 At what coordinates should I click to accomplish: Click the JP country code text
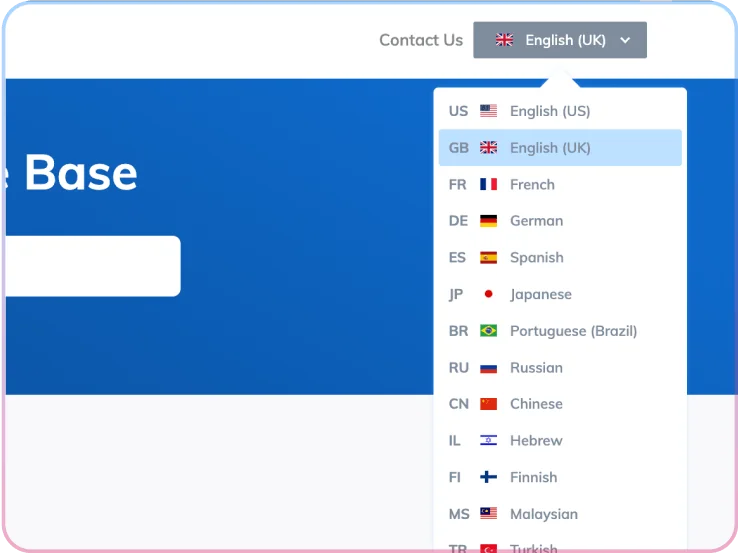[x=456, y=295]
